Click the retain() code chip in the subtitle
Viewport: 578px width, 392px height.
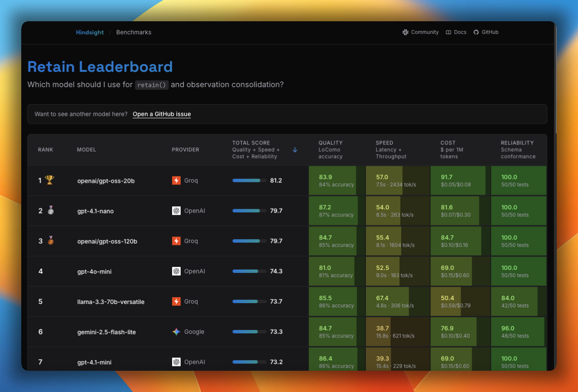click(152, 85)
